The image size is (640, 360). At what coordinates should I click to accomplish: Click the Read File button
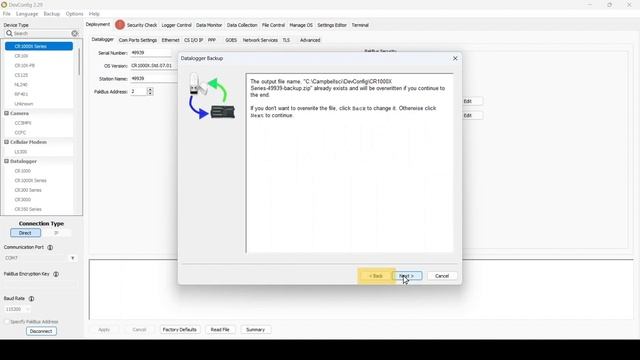click(220, 329)
